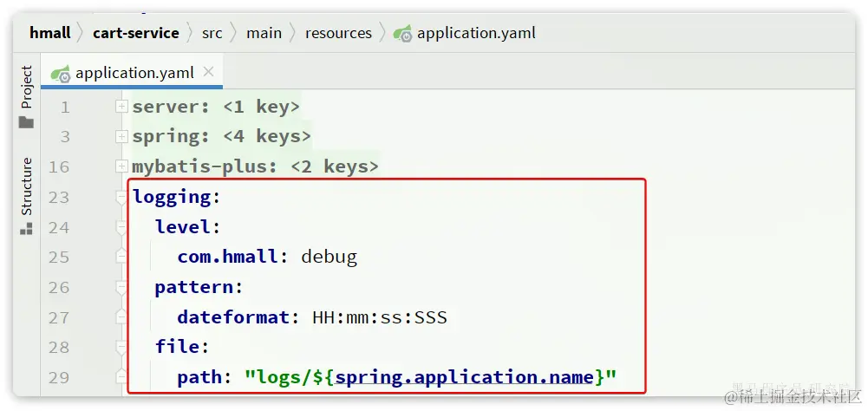Screen dimensions: 868x411
Task: Click the Spring icon on application.yaml tab
Action: (61, 74)
